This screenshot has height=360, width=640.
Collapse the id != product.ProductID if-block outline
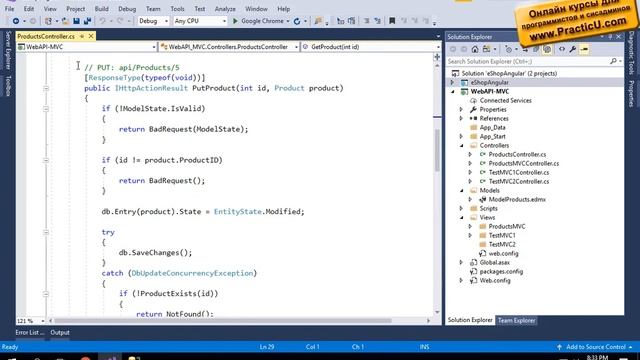(46, 160)
